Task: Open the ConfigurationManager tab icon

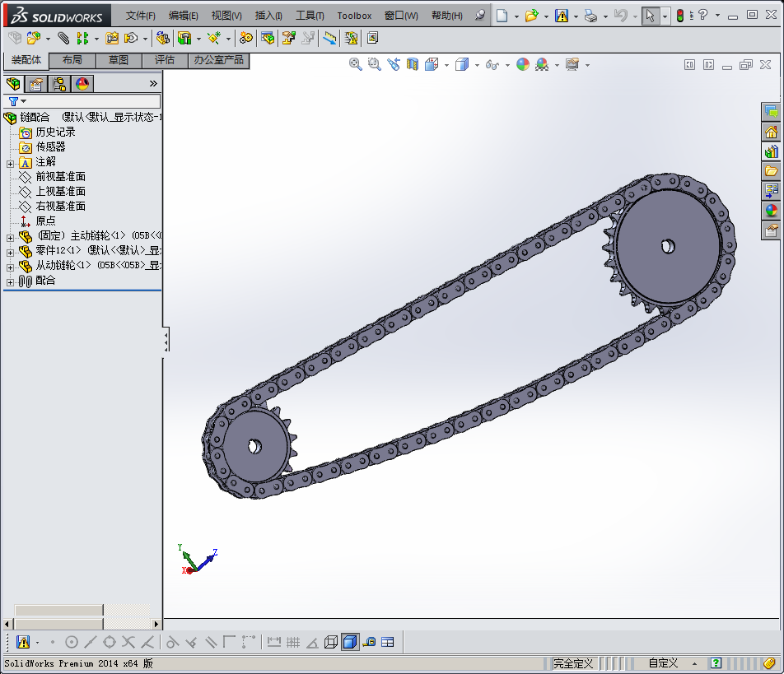Action: coord(59,83)
